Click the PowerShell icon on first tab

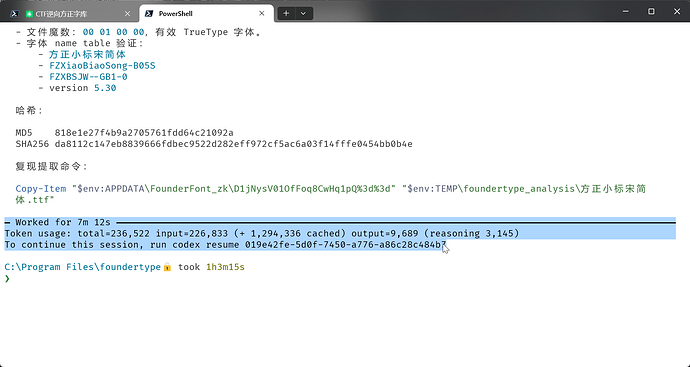pyautogui.click(x=15, y=14)
